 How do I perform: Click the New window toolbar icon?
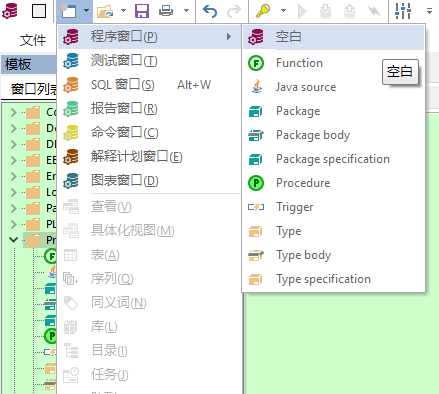68,11
